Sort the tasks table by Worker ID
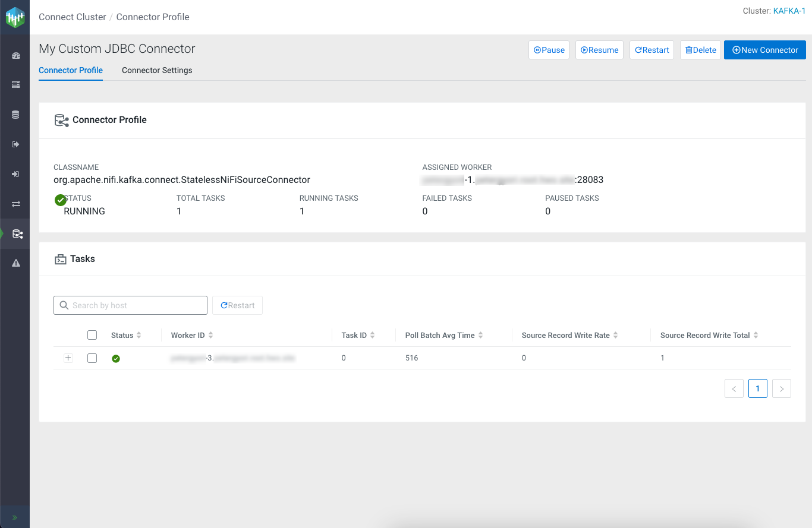 [x=210, y=336]
